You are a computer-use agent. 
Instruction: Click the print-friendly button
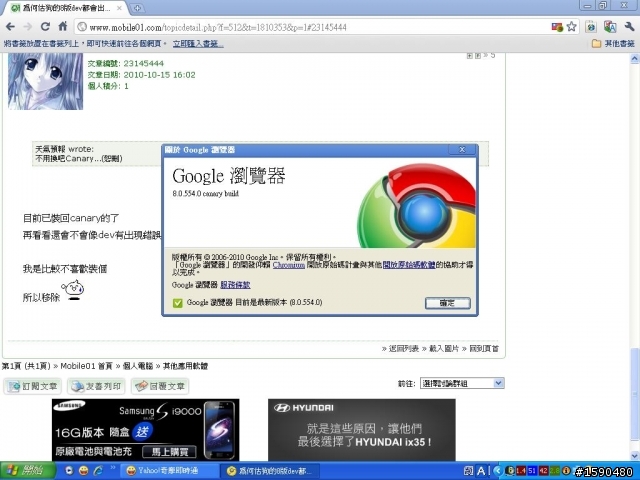(96, 386)
